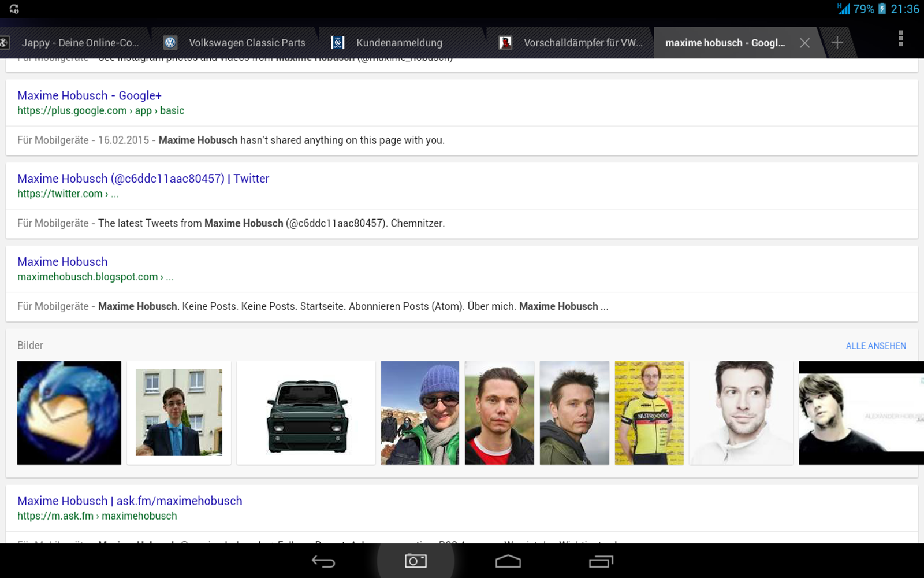Open the browser three-dot overflow menu
This screenshot has height=578, width=924.
[900, 39]
